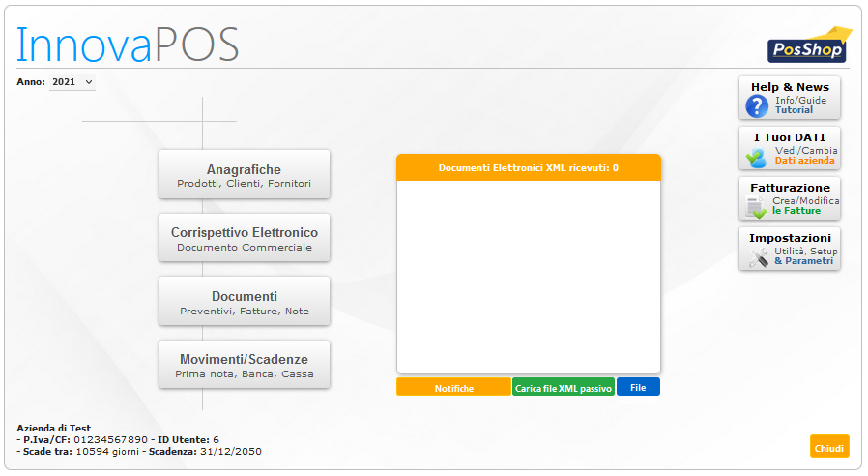Click the Fatturazione invoice document icon
This screenshot has height=476, width=868.
point(756,207)
